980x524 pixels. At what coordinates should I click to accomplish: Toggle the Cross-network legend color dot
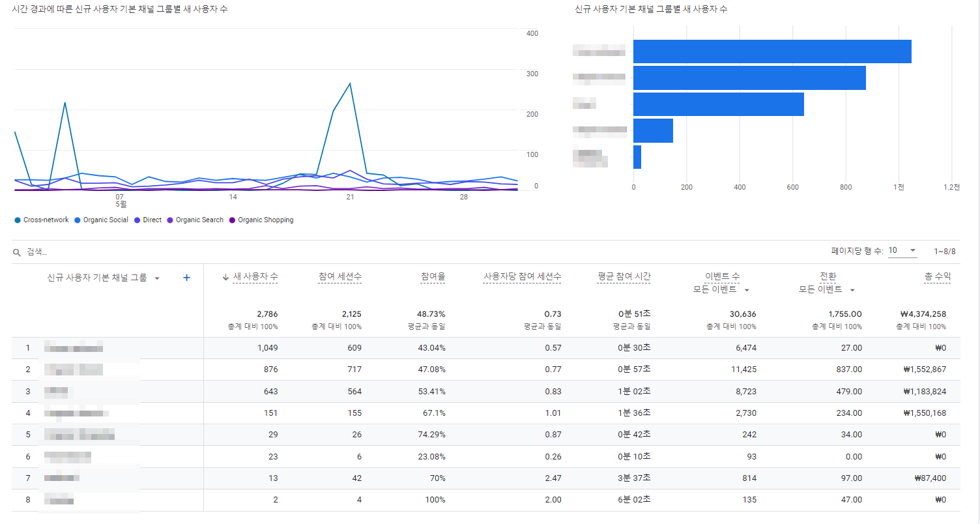pyautogui.click(x=18, y=220)
